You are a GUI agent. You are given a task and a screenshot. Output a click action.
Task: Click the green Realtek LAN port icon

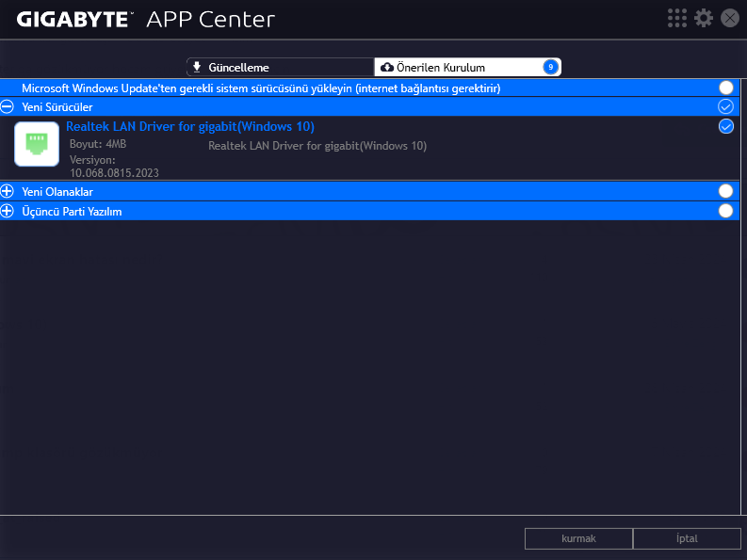click(x=38, y=146)
